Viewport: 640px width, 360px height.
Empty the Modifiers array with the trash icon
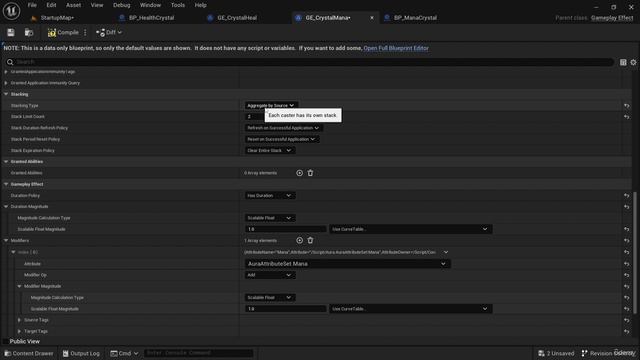click(x=310, y=240)
